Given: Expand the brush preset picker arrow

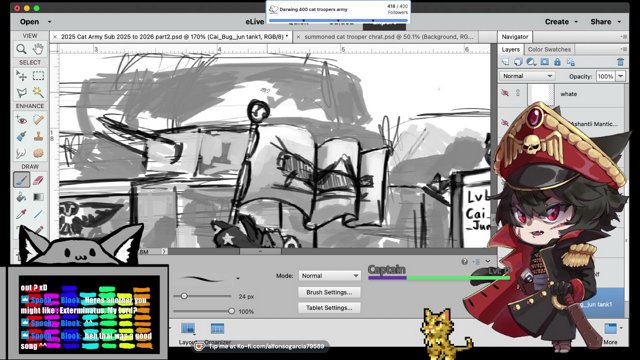Looking at the screenshot, I should click(238, 278).
